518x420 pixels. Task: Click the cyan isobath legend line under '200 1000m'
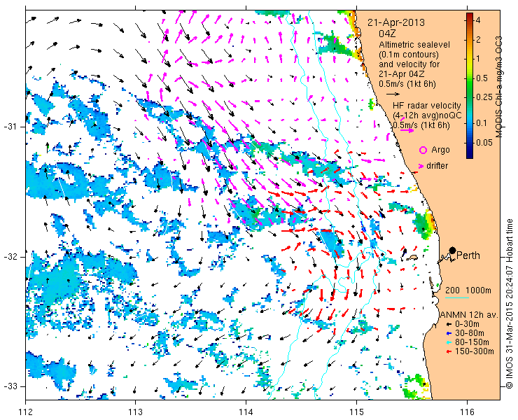tap(457, 297)
